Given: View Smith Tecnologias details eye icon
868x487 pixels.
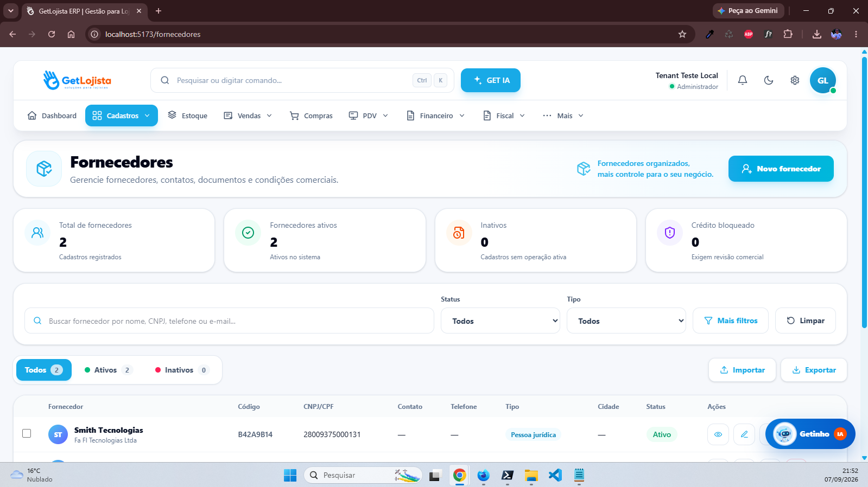Looking at the screenshot, I should click(718, 434).
